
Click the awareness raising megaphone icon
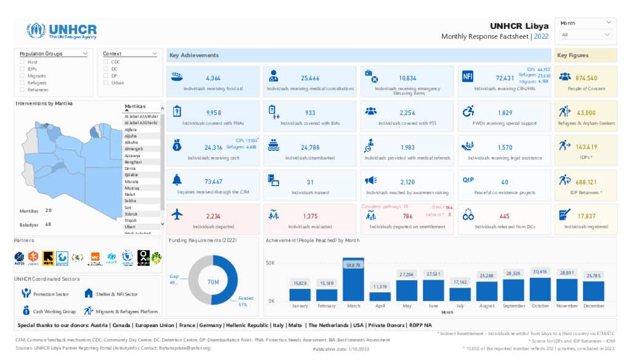click(x=370, y=180)
